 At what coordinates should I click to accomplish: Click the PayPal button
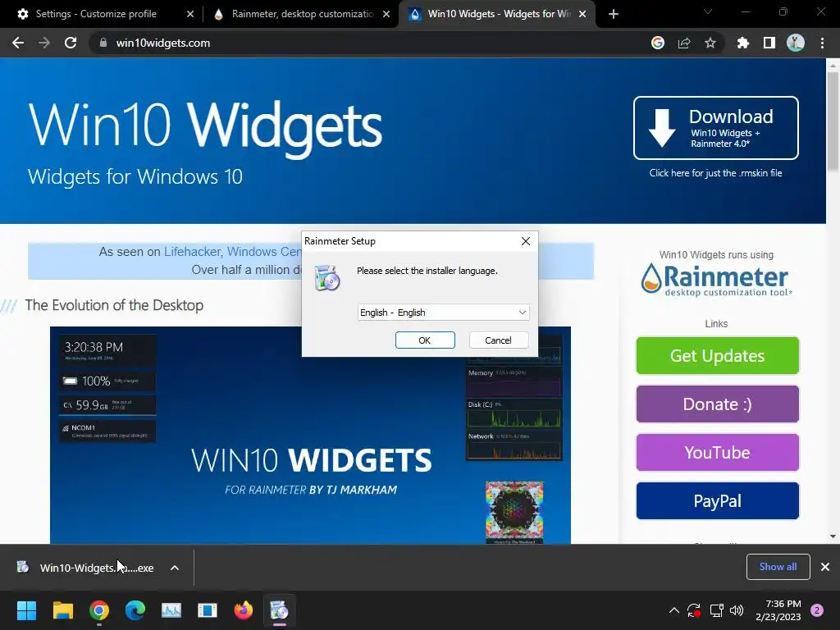(717, 501)
